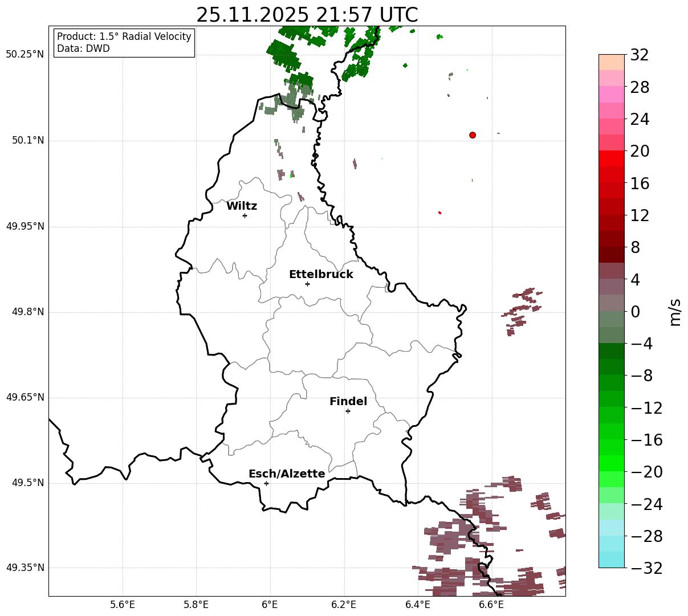Click the 5.6°E longitude tick label
688x616 pixels.
123,605
